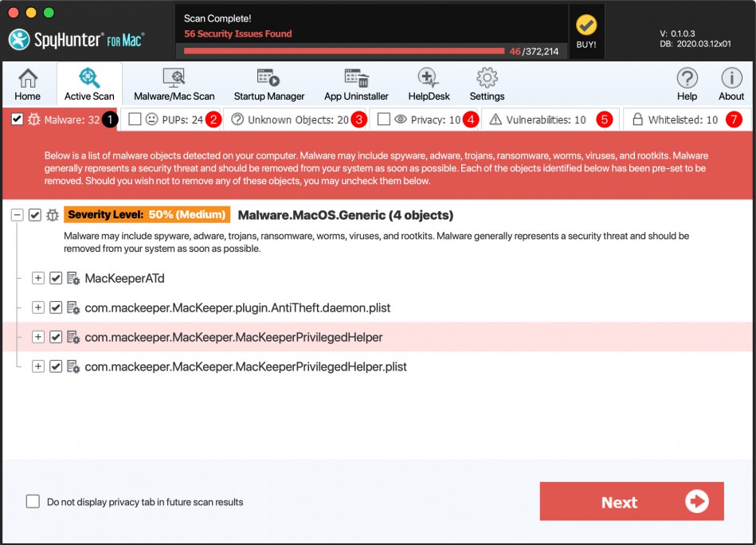Collapse the Malware.MacOS.Generic group
This screenshot has width=756, height=545.
[x=17, y=215]
